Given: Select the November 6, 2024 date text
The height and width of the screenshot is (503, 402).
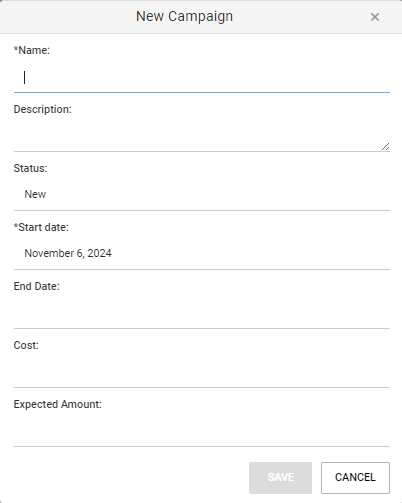Looking at the screenshot, I should pyautogui.click(x=68, y=253).
